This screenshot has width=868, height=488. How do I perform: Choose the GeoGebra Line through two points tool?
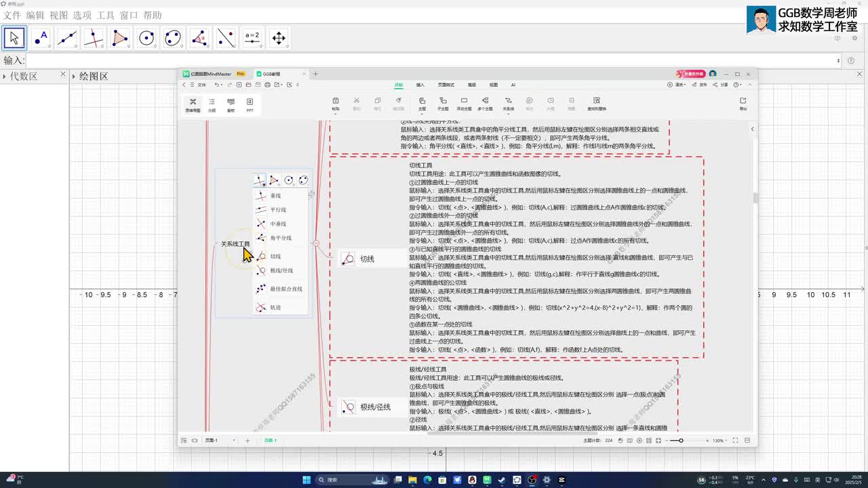click(x=67, y=38)
